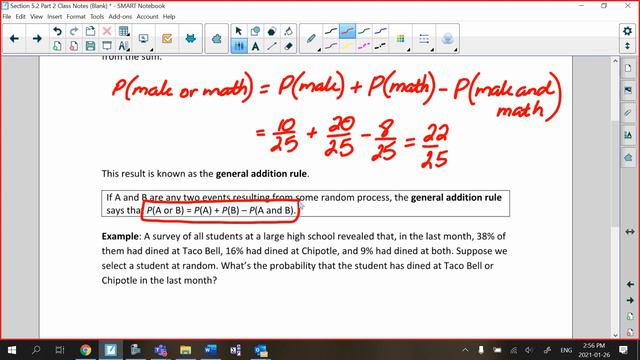
Task: Choose the black dashed pen stroke
Action: click(x=380, y=46)
